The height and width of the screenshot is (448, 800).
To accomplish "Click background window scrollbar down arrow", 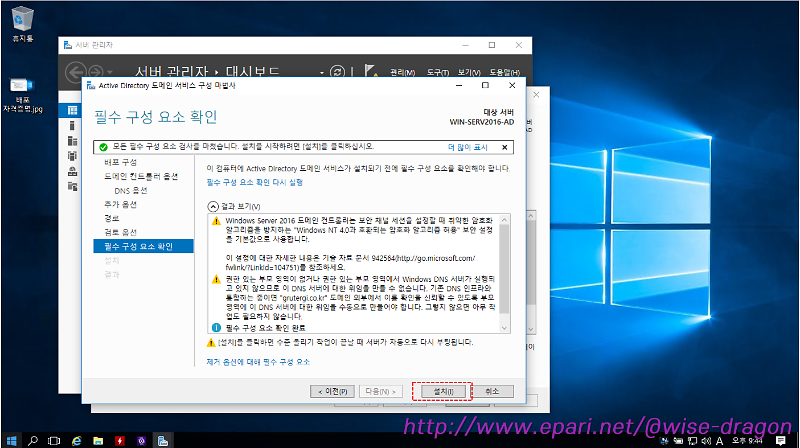I will point(531,330).
